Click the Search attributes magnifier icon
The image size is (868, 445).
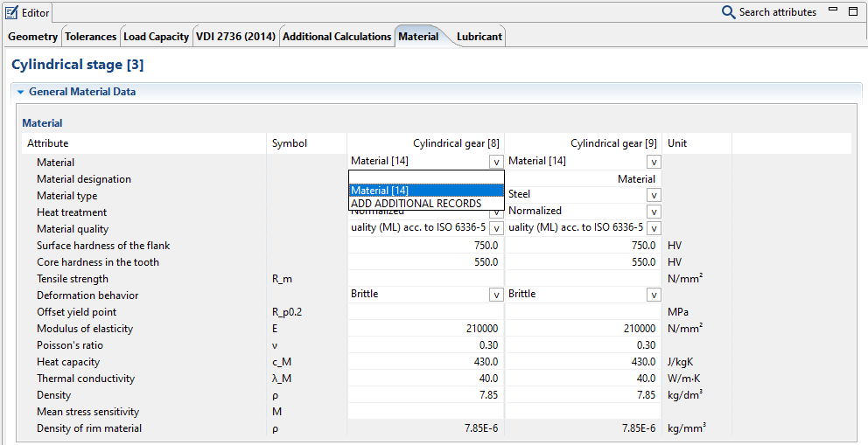tap(728, 12)
